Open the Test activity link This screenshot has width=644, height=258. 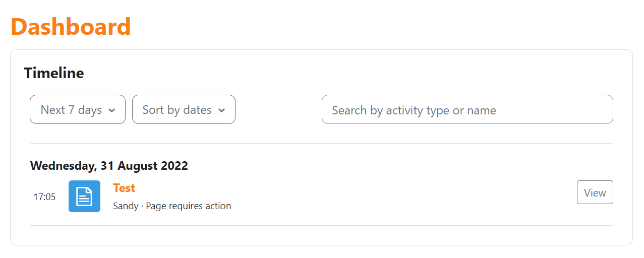point(124,188)
